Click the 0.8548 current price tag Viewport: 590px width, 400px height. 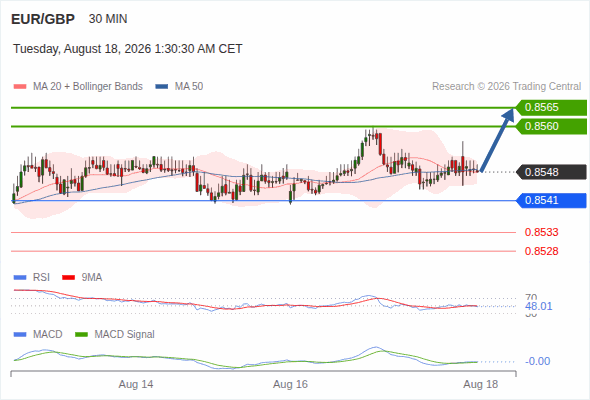tap(551, 172)
